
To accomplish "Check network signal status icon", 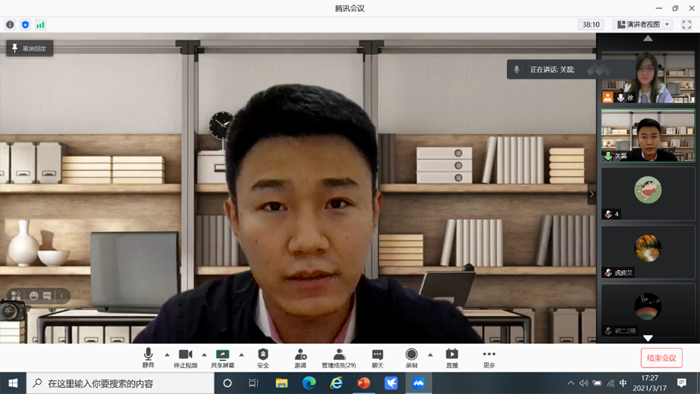I will [41, 25].
